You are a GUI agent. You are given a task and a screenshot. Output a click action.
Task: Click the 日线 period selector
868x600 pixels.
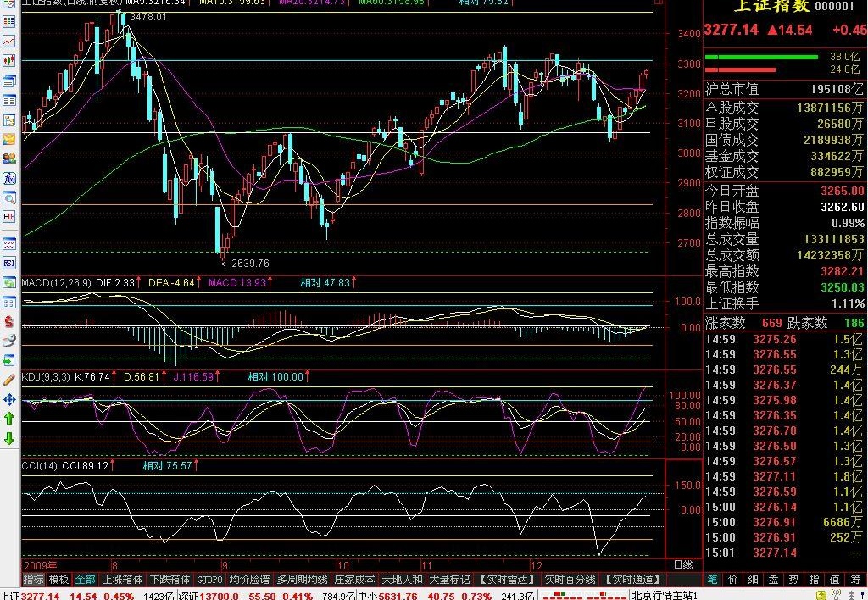[683, 565]
